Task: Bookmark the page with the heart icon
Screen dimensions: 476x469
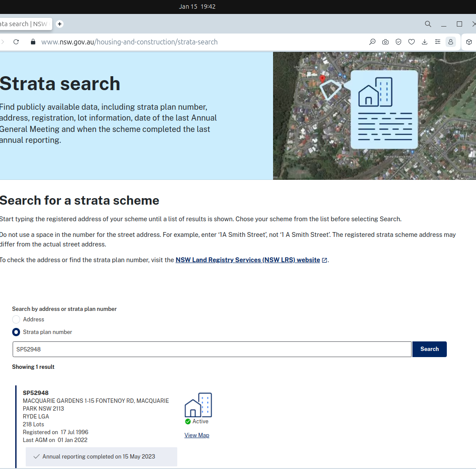Action: (x=412, y=42)
